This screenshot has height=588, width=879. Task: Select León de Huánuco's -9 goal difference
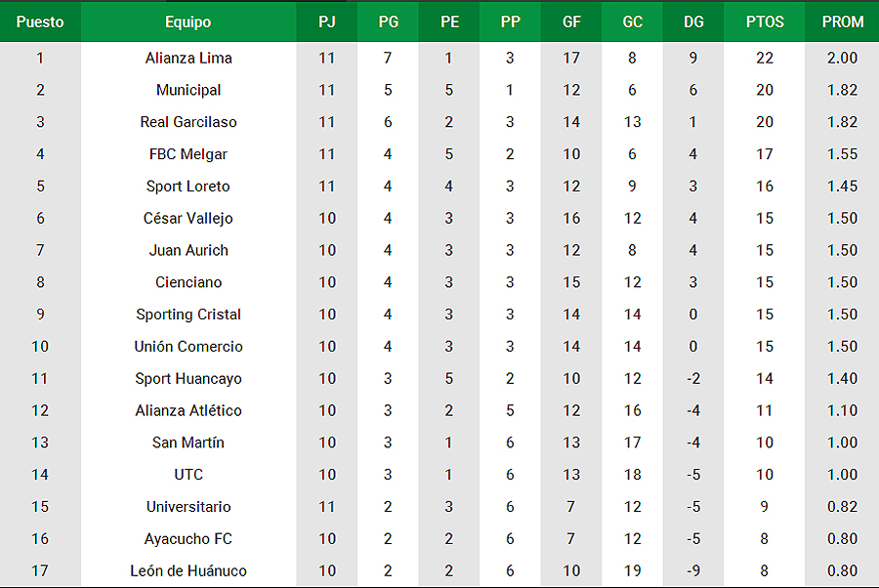coord(693,570)
